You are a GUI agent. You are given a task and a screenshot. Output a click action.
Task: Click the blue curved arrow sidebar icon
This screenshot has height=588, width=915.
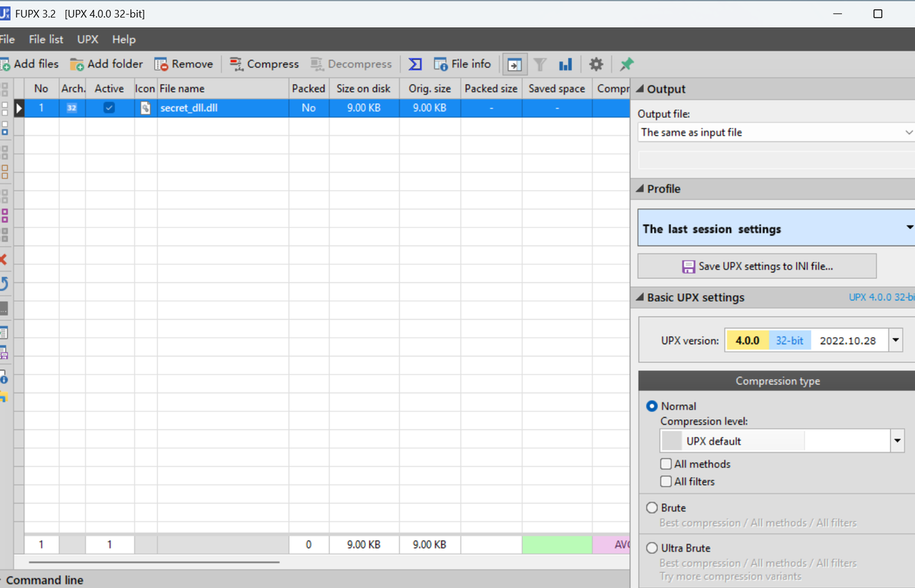[4, 284]
